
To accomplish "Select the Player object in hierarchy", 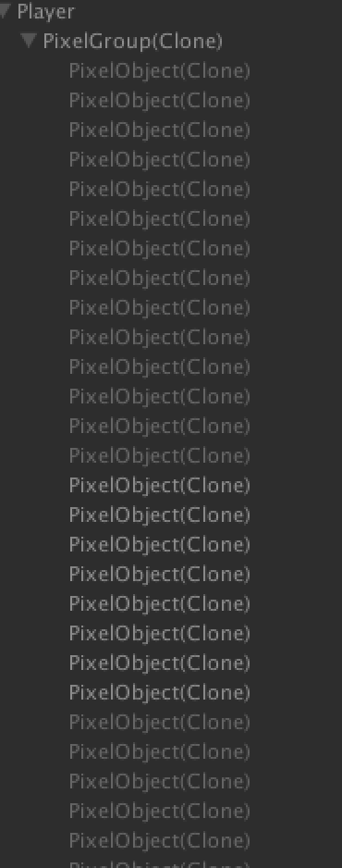I will [46, 12].
